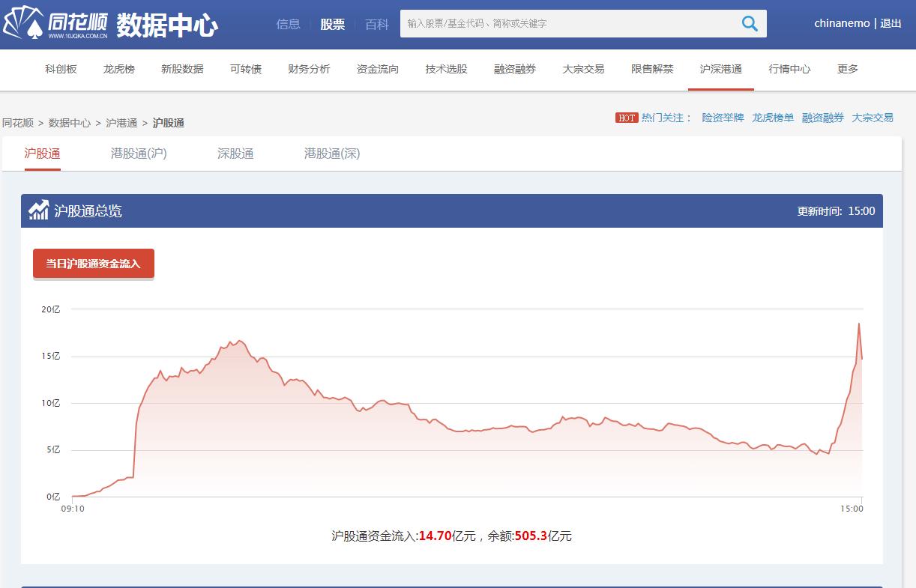This screenshot has height=588, width=916.
Task: Open the 更多 dropdown in the navigation bar
Action: pos(847,69)
